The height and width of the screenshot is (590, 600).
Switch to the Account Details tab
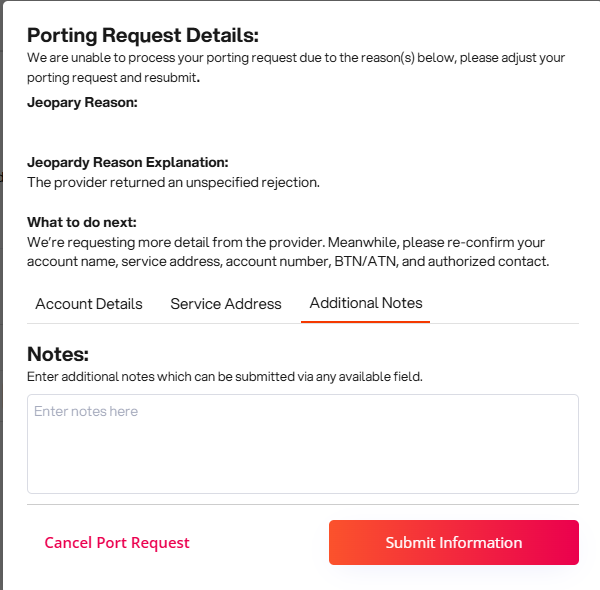89,304
